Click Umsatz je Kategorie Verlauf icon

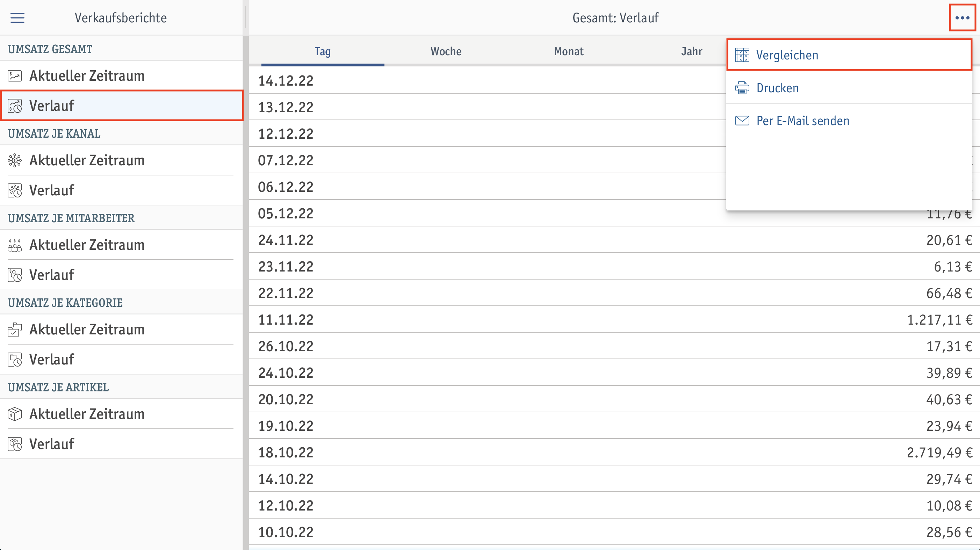pos(15,360)
